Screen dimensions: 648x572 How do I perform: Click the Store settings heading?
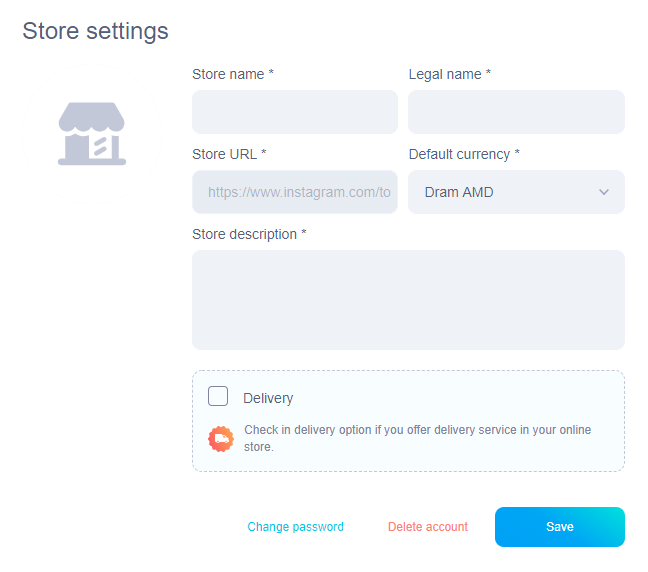coord(95,31)
